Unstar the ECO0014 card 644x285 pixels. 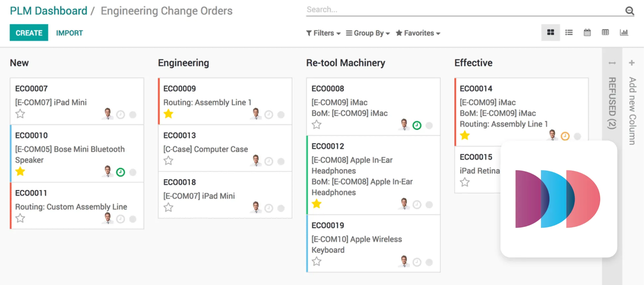click(x=465, y=135)
